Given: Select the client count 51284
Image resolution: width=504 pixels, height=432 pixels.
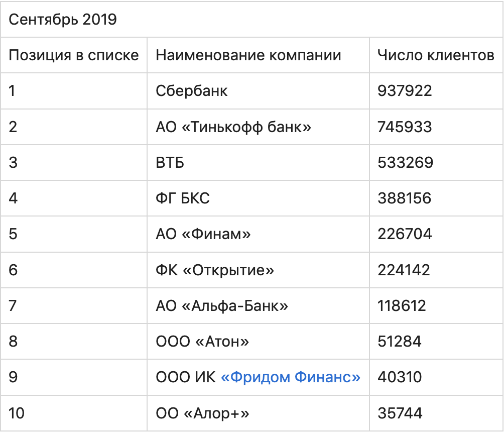Looking at the screenshot, I should [400, 342].
